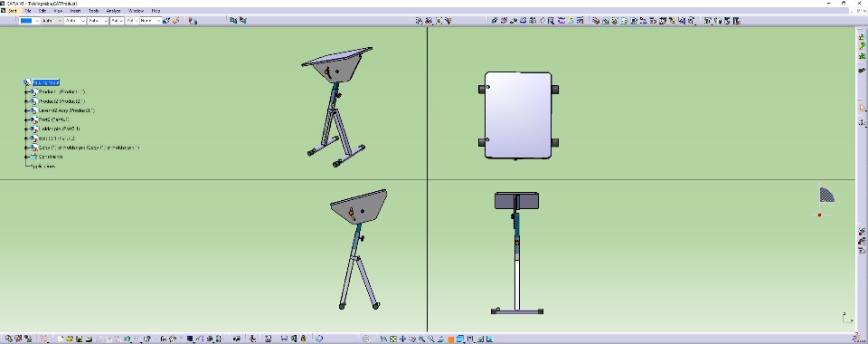The width and height of the screenshot is (868, 344).
Task: Toggle Fly mode in View toolbar
Action: [x=383, y=339]
